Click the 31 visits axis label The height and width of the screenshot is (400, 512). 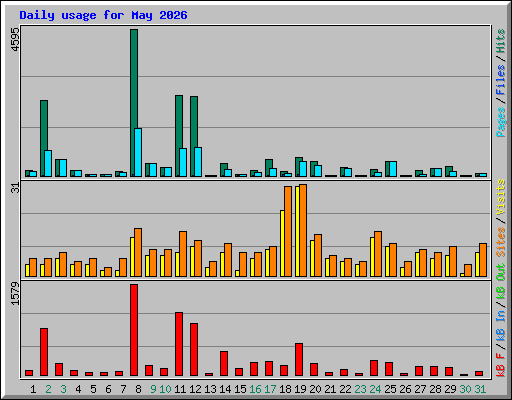(15, 188)
